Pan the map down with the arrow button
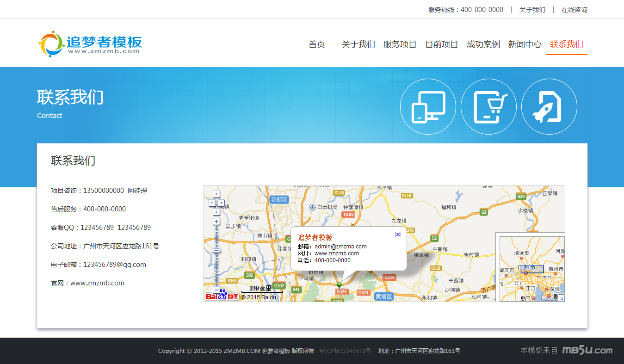Screen dimensions: 624x364 216,212
